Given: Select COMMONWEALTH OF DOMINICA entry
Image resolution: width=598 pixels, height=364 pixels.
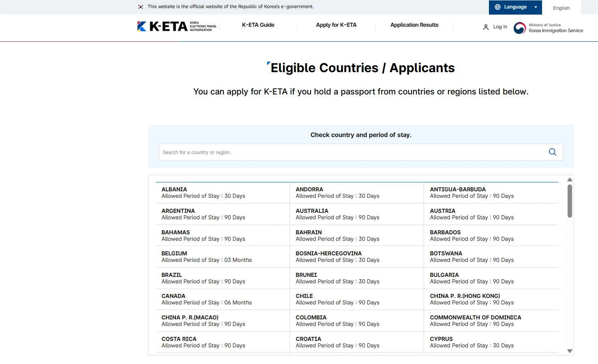Looking at the screenshot, I should coord(491,321).
